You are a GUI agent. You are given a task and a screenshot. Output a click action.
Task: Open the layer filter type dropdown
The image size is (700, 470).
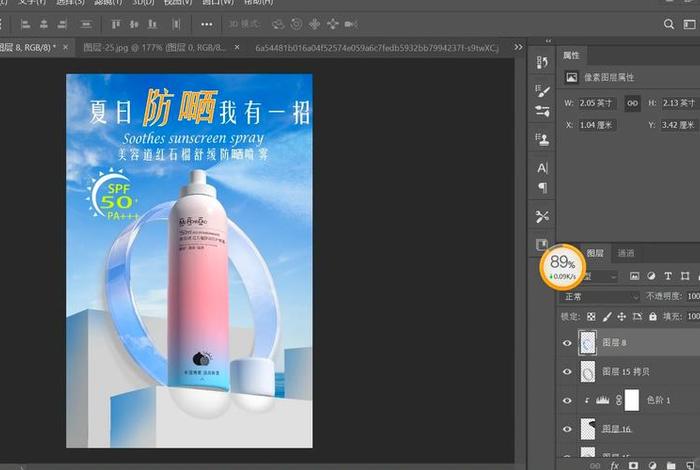(x=599, y=277)
